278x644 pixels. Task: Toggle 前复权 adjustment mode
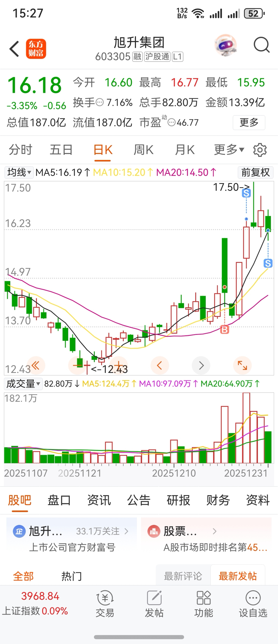(x=255, y=172)
